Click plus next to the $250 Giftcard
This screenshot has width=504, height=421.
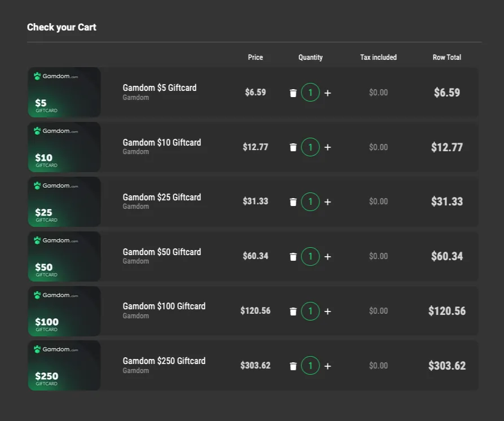(328, 366)
